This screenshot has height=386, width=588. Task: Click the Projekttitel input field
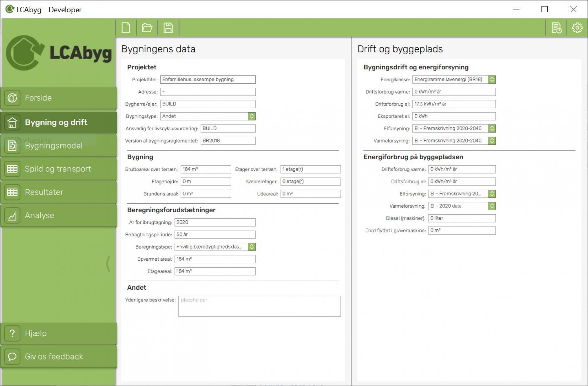point(208,79)
